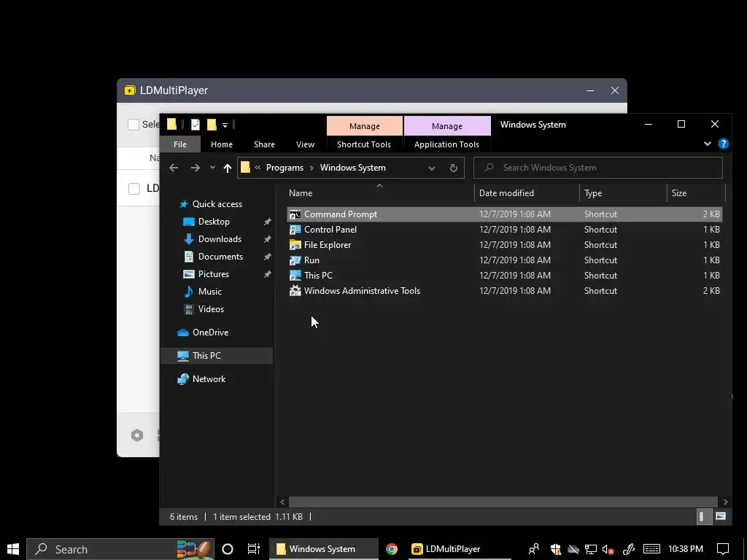Open the Application Tools tab
Image resolution: width=747 pixels, height=560 pixels.
click(x=446, y=144)
